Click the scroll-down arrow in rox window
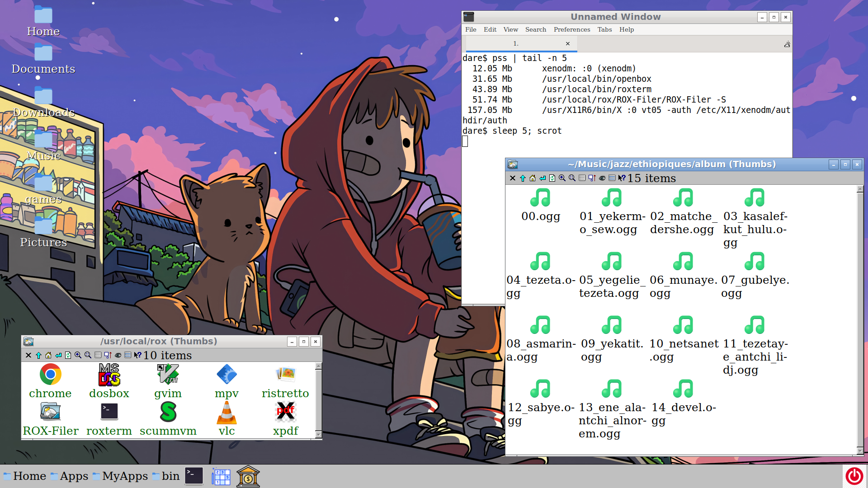The width and height of the screenshot is (868, 488). [x=318, y=435]
